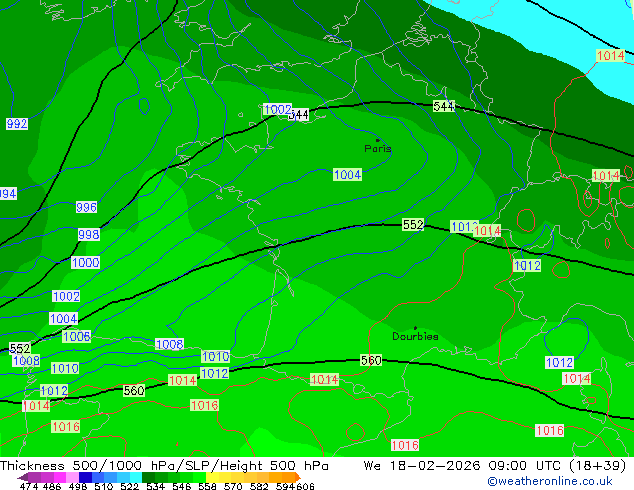Image resolution: width=634 pixels, height=490 pixels.
Task: Click the 1004 label just below Paris
Action: (x=347, y=175)
